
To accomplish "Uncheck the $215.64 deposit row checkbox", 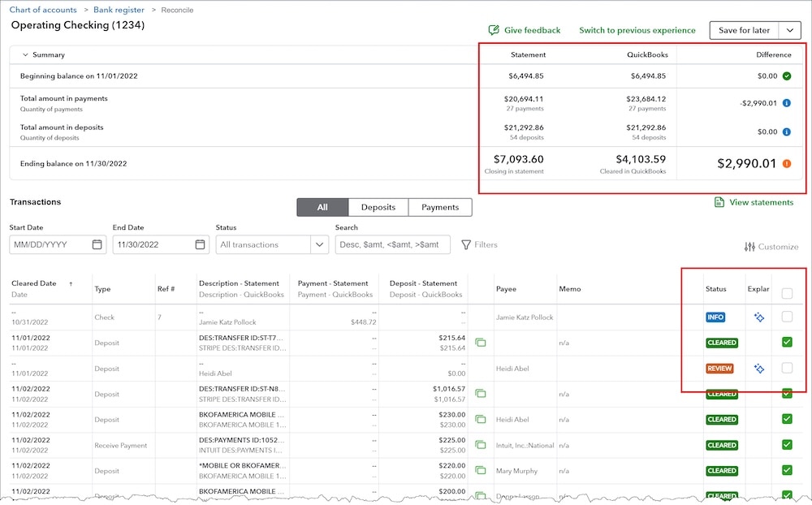I will click(x=787, y=342).
